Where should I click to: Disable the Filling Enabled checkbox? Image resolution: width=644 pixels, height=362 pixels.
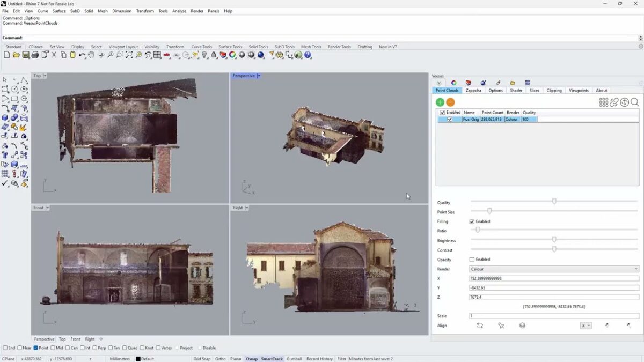472,221
